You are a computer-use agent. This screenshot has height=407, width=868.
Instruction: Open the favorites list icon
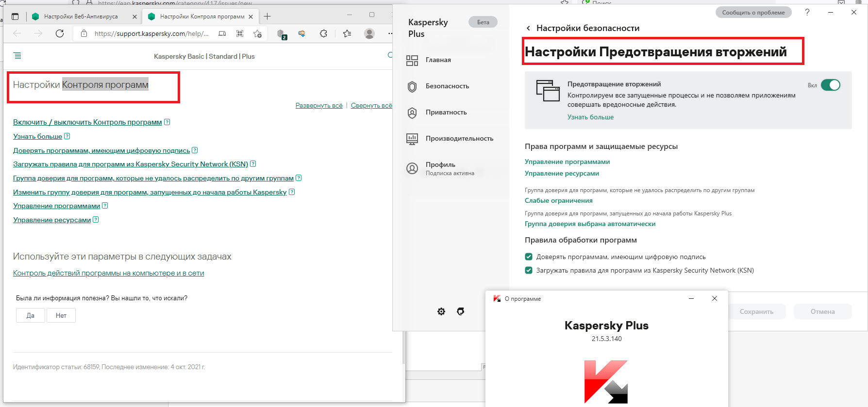click(x=347, y=33)
